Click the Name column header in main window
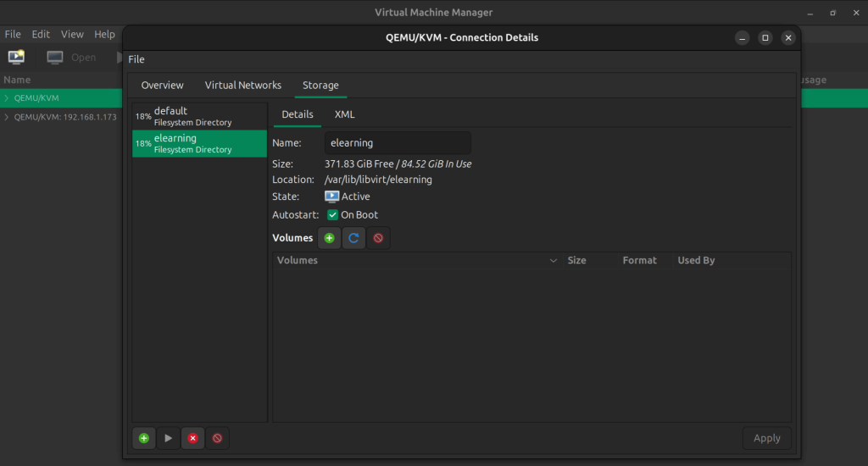 tap(17, 80)
